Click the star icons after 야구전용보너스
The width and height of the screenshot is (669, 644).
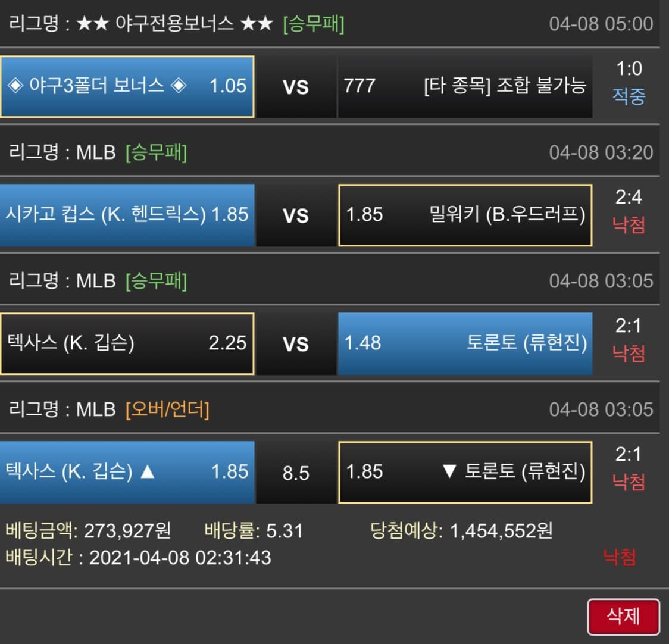coord(257,24)
